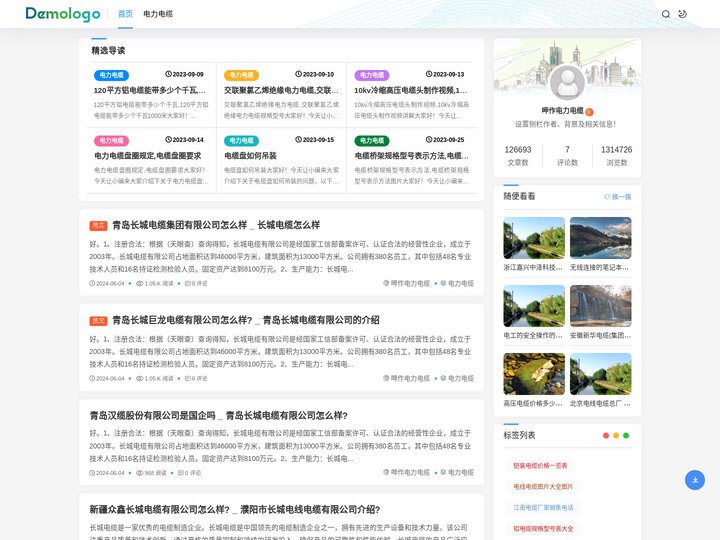720x540 pixels.
Task: Click the blue 电力电缆 tag on 2023-09-09 card
Action: (111, 75)
